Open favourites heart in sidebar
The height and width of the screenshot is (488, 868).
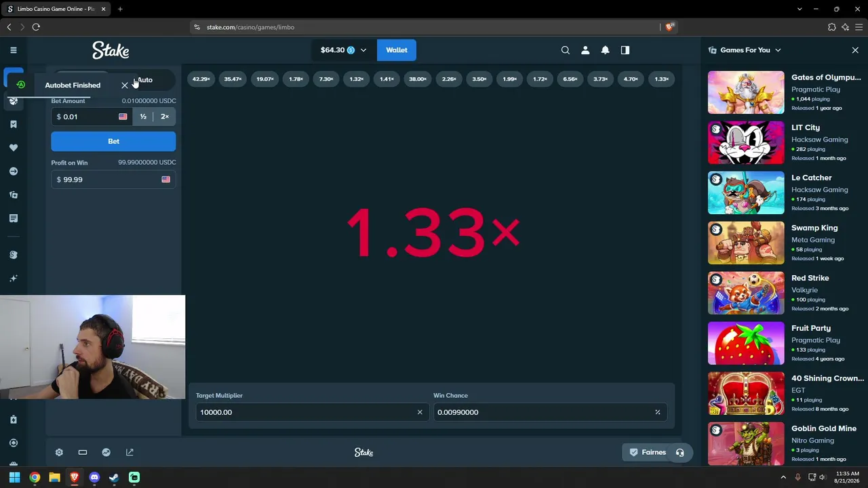point(14,148)
